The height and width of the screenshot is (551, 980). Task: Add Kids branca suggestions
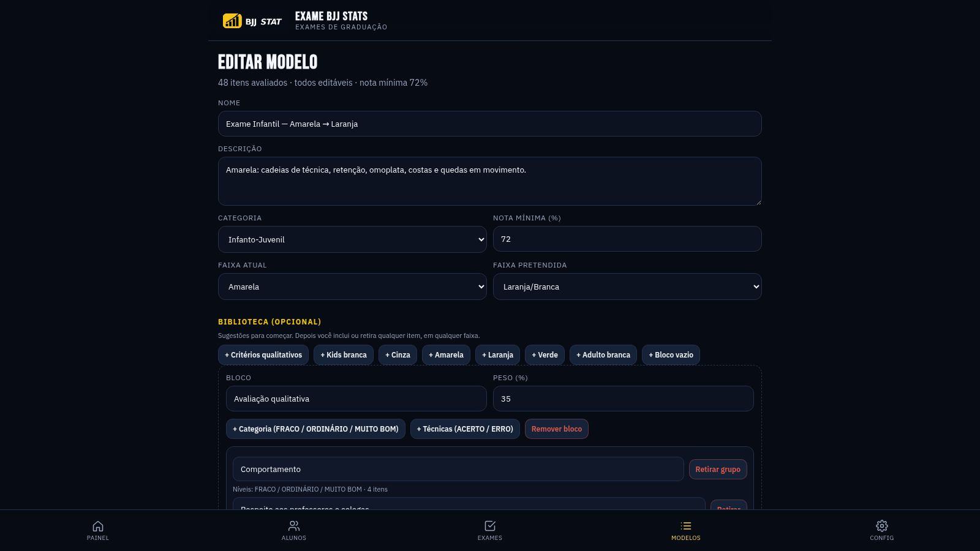(344, 355)
